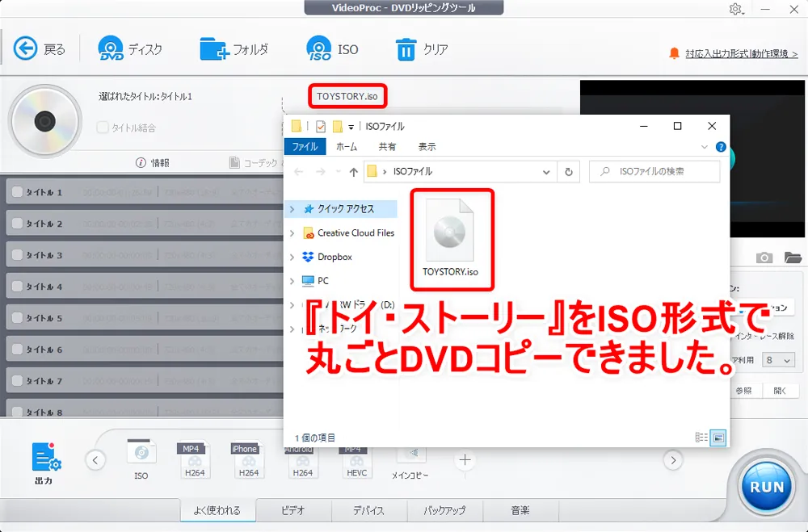Enable the タイトル結合 checkbox

pyautogui.click(x=102, y=128)
